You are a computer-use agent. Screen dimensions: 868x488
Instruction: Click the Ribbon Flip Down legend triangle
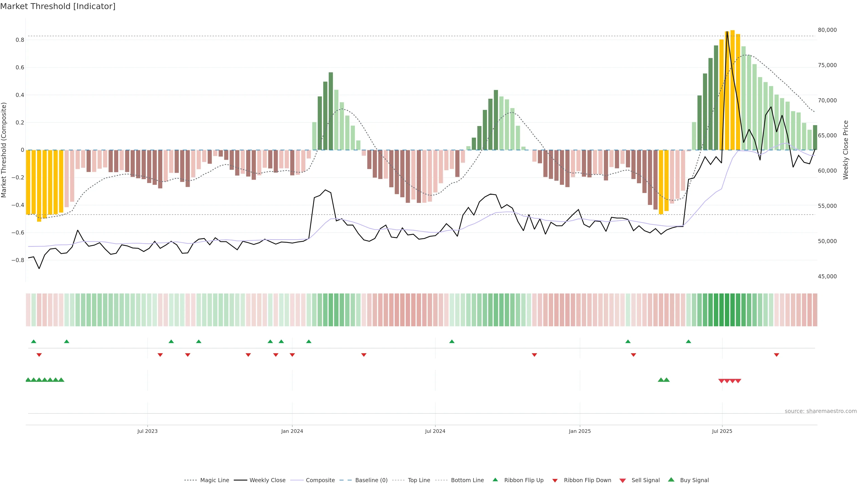(555, 481)
